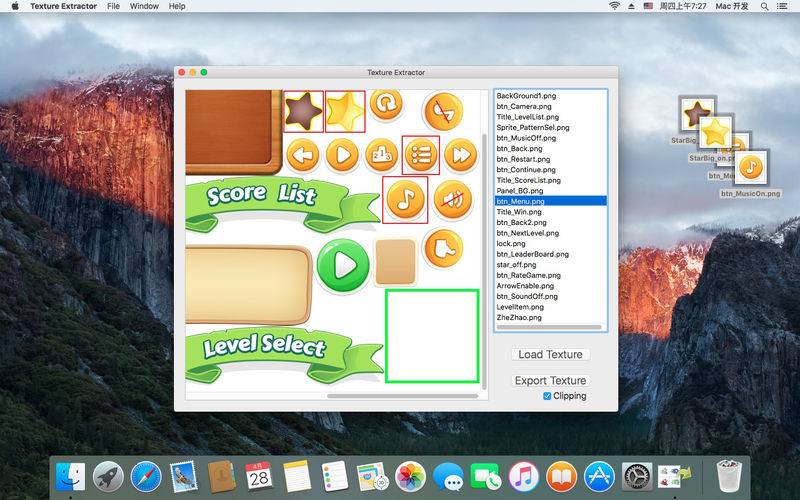Viewport: 800px width, 500px height.
Task: Select Title_ScoreList.png in the list
Action: coord(551,180)
